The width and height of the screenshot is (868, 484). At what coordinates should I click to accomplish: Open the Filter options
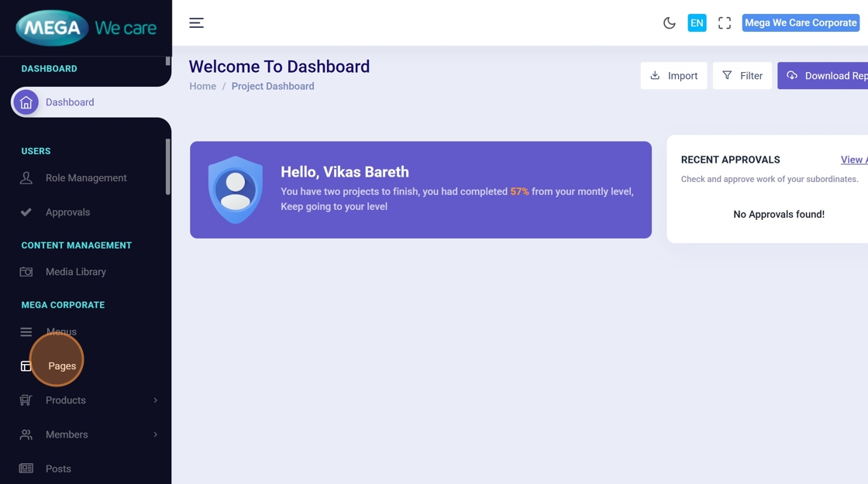(x=742, y=76)
